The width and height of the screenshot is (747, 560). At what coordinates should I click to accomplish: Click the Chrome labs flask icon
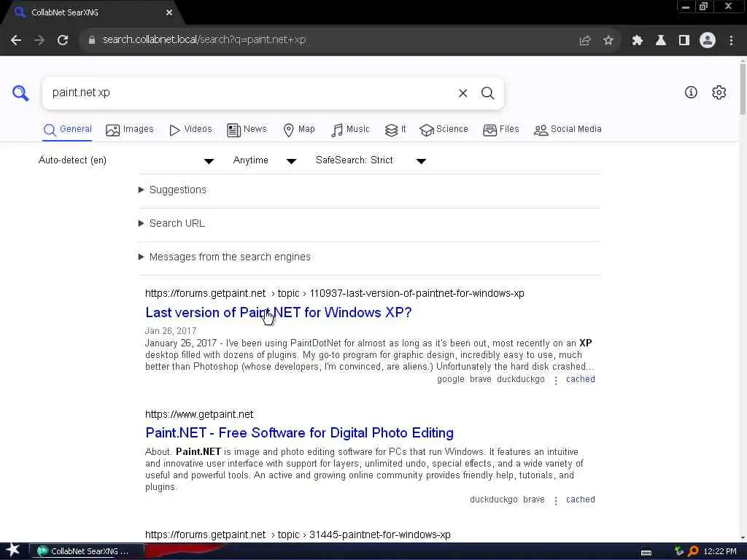[660, 41]
